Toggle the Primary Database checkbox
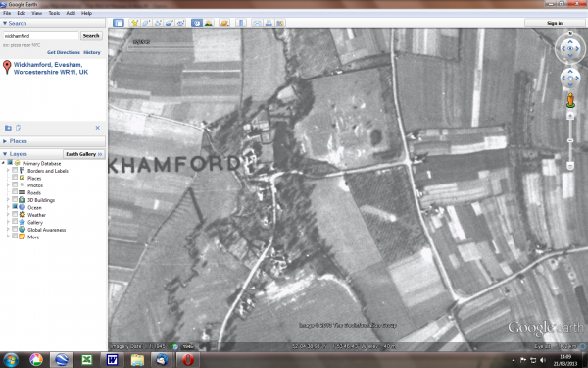This screenshot has height=368, width=588. point(10,163)
